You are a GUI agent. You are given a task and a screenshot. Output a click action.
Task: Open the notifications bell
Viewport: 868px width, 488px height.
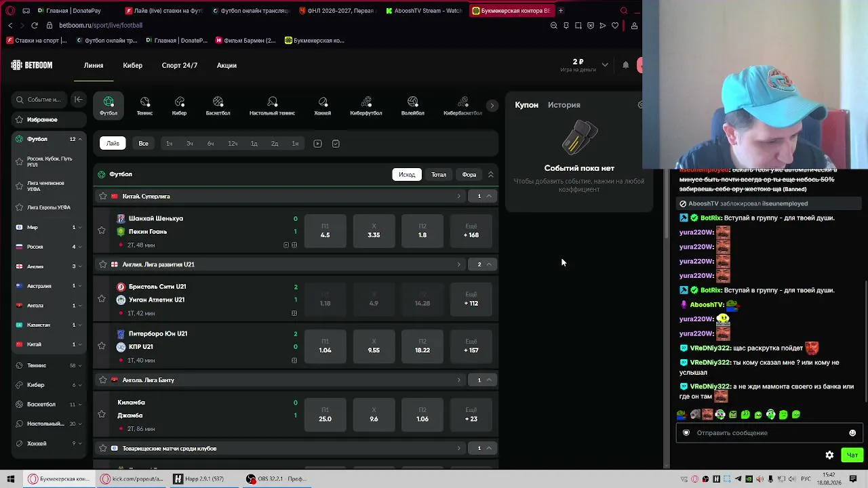click(625, 65)
